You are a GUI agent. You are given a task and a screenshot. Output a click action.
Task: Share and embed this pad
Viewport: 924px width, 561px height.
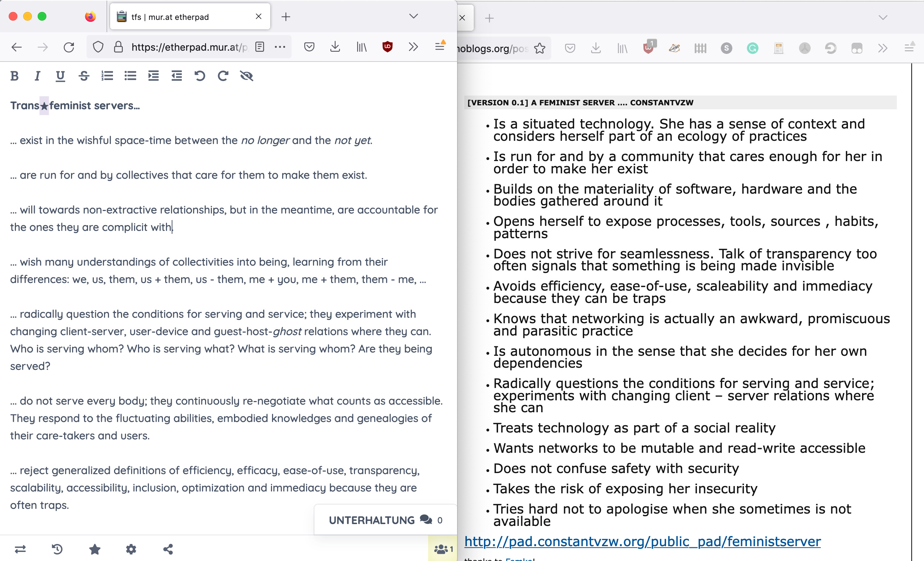click(x=168, y=549)
